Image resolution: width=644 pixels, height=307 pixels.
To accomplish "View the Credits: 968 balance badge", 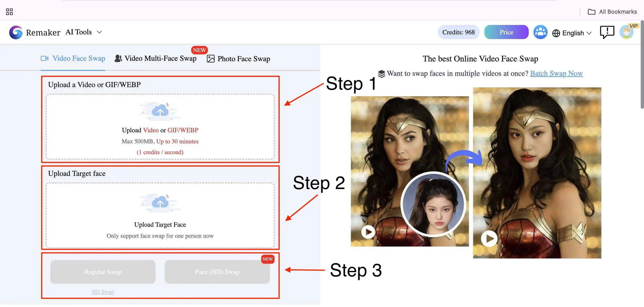I will point(458,32).
